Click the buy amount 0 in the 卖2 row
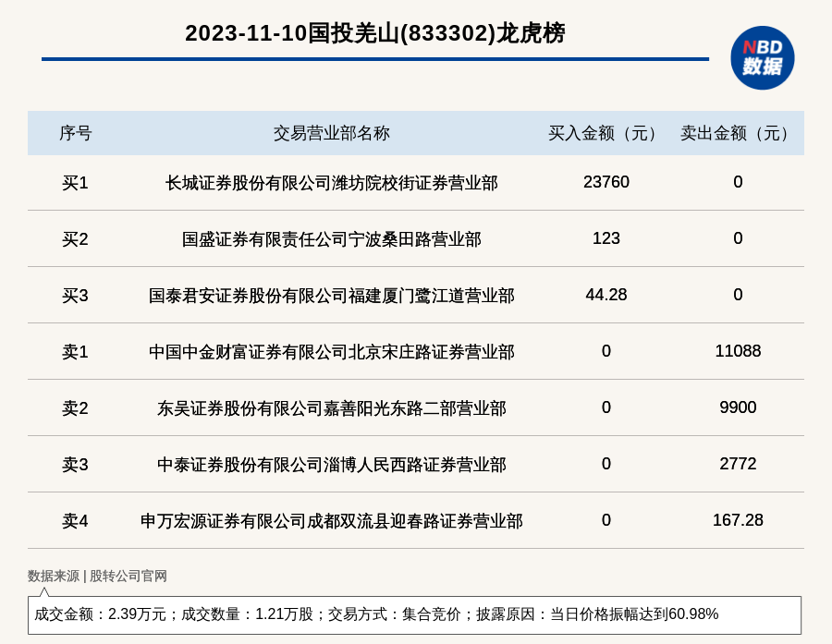The width and height of the screenshot is (832, 644). [x=606, y=407]
